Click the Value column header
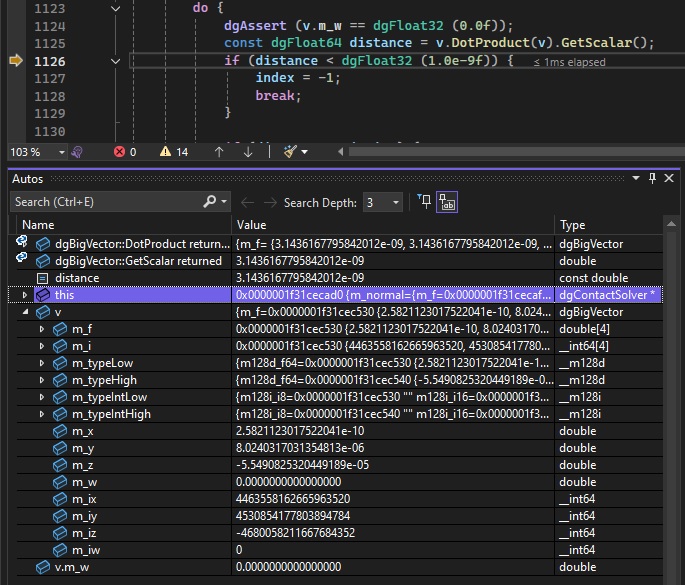 pyautogui.click(x=251, y=225)
